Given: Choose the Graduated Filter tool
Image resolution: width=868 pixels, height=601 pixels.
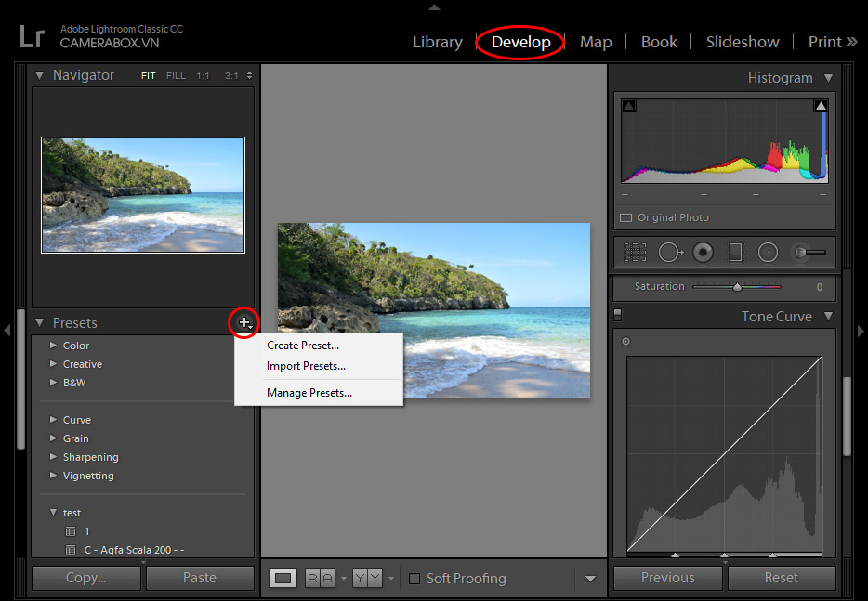Looking at the screenshot, I should (735, 252).
